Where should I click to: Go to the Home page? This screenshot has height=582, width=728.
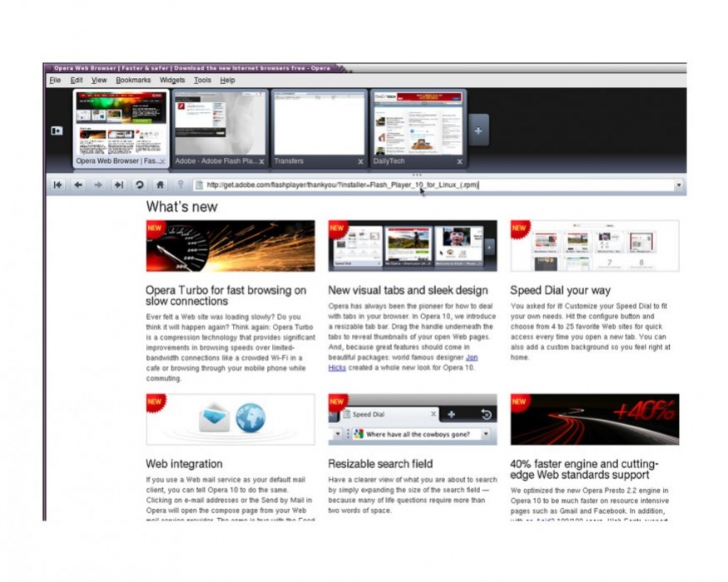[160, 185]
